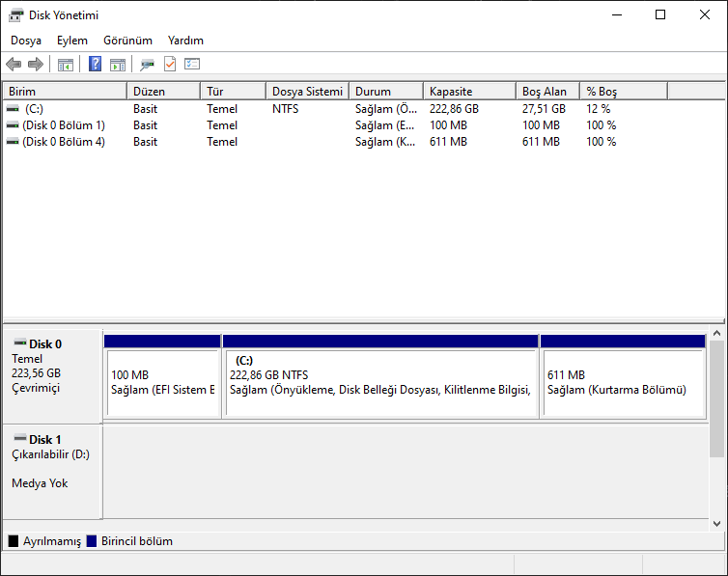Open the blue Help question-mark icon
This screenshot has height=576, width=728.
[x=95, y=64]
